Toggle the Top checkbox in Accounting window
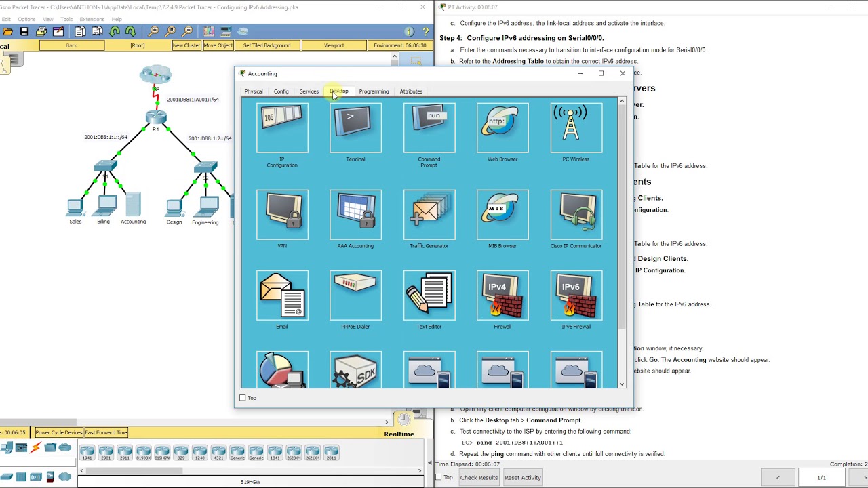Viewport: 868px width, 488px height. 243,398
